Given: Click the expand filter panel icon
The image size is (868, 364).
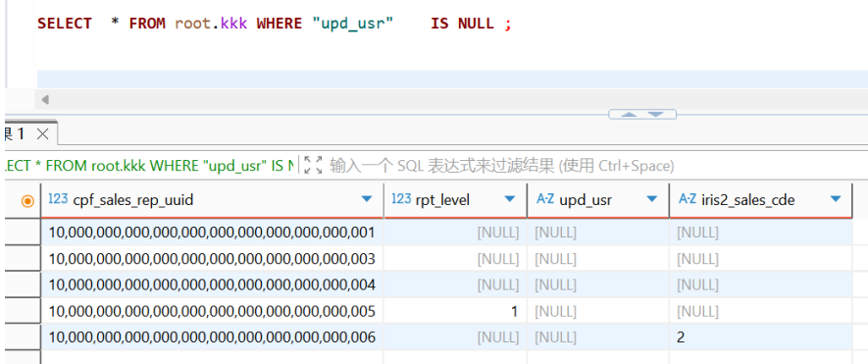Looking at the screenshot, I should click(313, 165).
